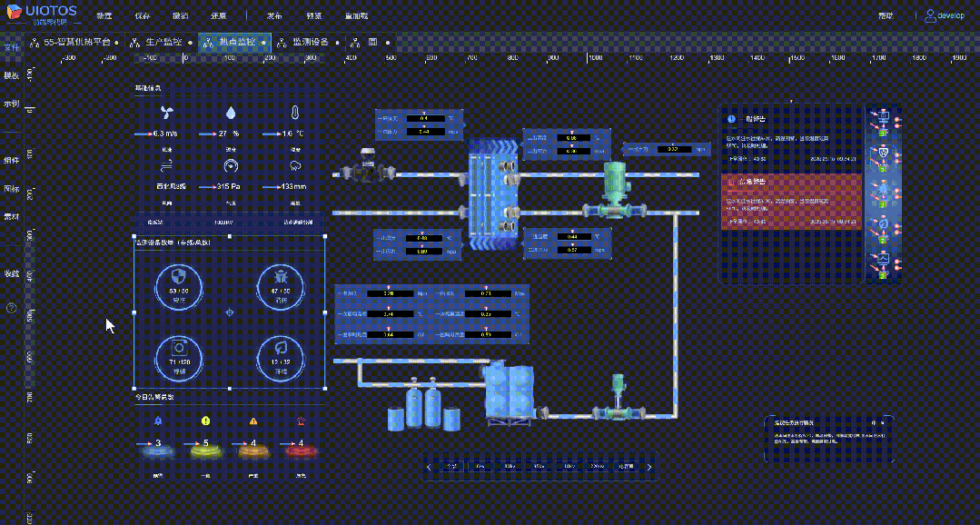Click the left arrow of voltage selector

[x=430, y=467]
